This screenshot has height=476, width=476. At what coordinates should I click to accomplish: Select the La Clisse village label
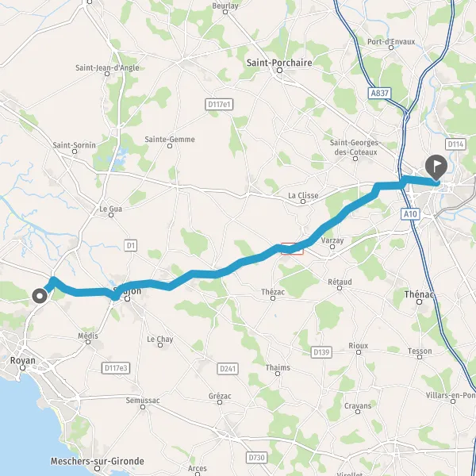303,195
